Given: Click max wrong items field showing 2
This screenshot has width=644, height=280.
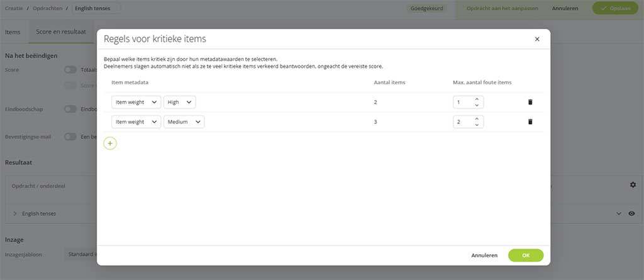Looking at the screenshot, I should click(468, 121).
